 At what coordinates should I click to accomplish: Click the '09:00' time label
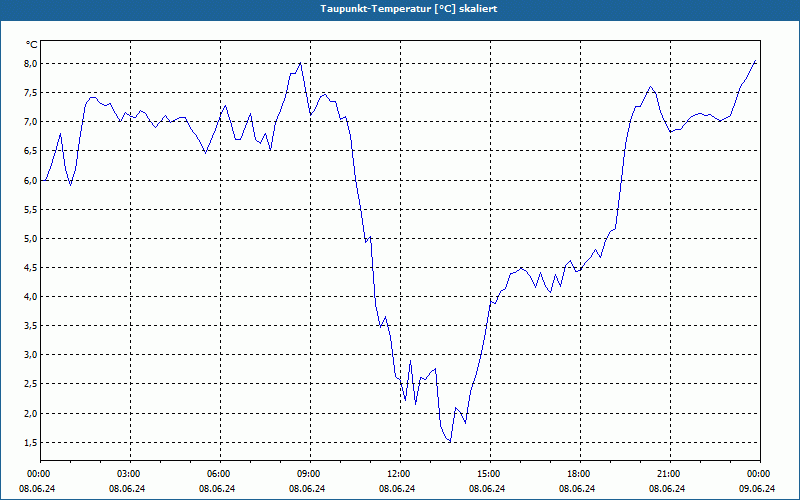pyautogui.click(x=310, y=474)
